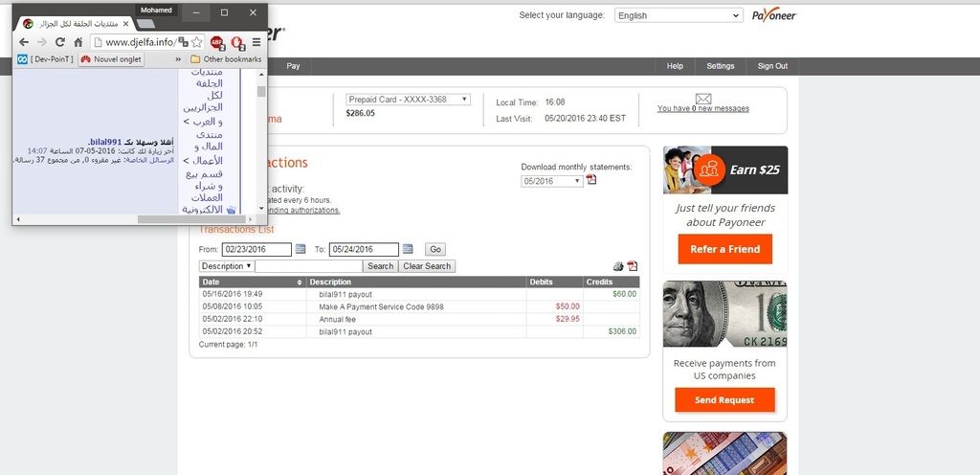Click Sign Out

pyautogui.click(x=772, y=66)
